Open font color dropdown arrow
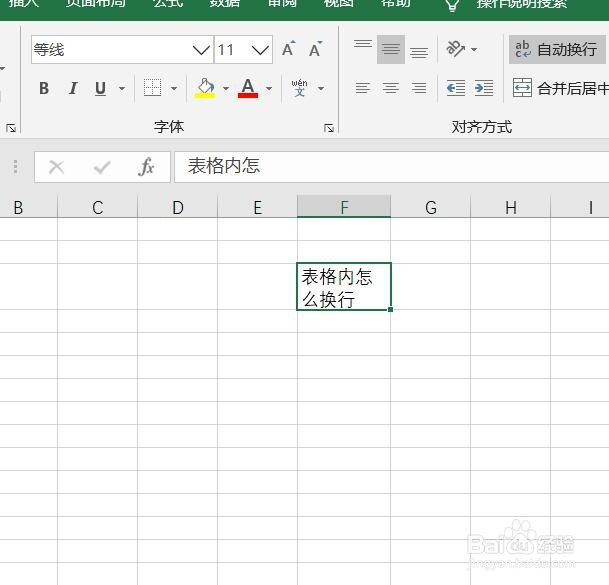609x585 pixels. point(269,89)
